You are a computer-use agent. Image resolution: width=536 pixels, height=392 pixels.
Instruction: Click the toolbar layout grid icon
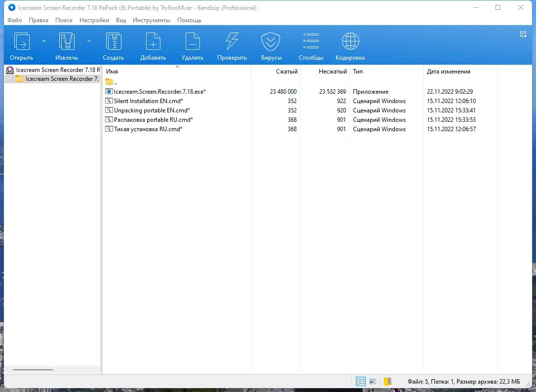tap(523, 34)
